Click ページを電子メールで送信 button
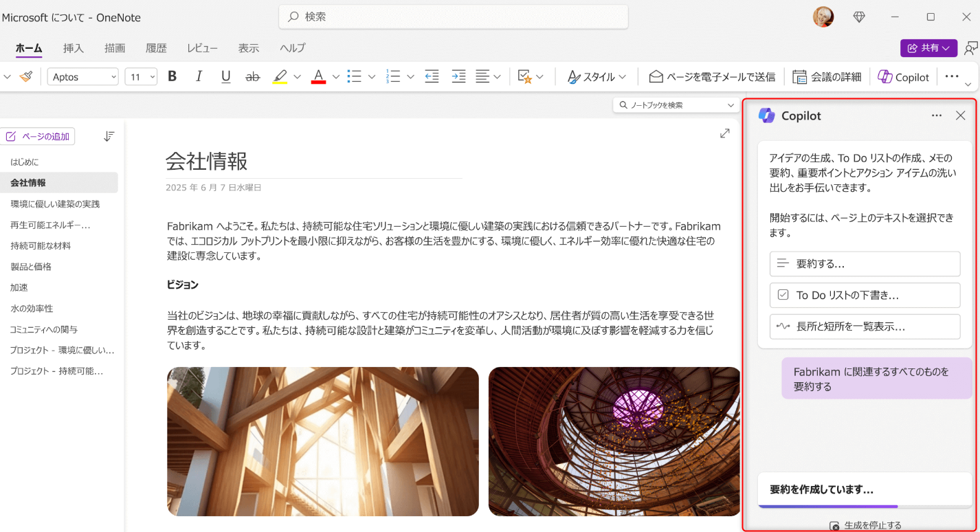Image resolution: width=980 pixels, height=532 pixels. 712,77
